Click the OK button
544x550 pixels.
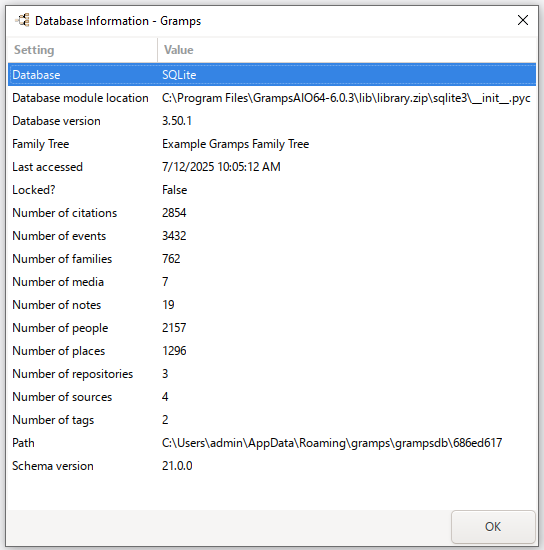coord(493,526)
